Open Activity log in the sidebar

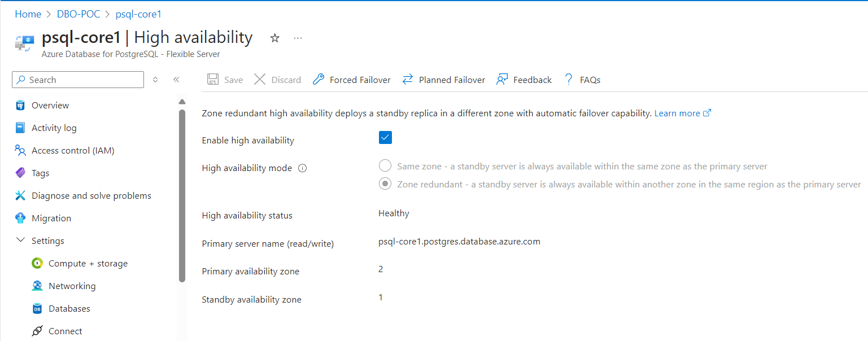54,128
